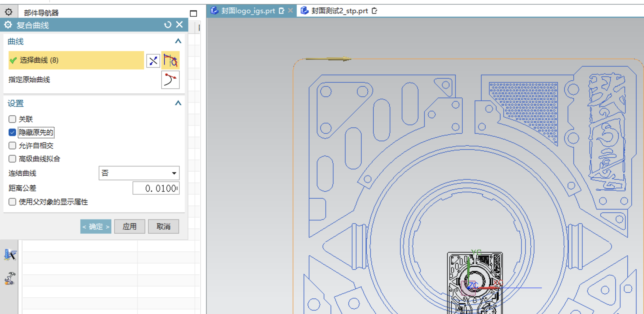Open the 复合曲线 dialog gear settings
Image resolution: width=644 pixels, height=314 pixels.
[8, 25]
